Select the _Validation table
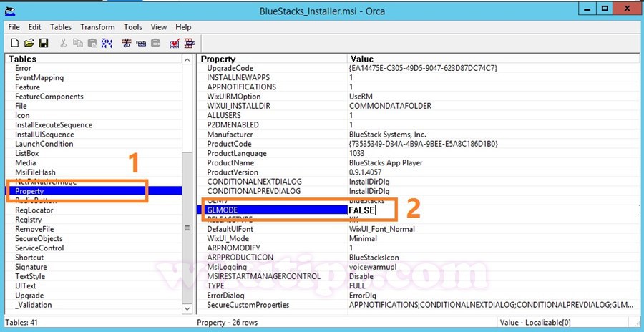Viewport: 644px width, 332px height. 33,305
